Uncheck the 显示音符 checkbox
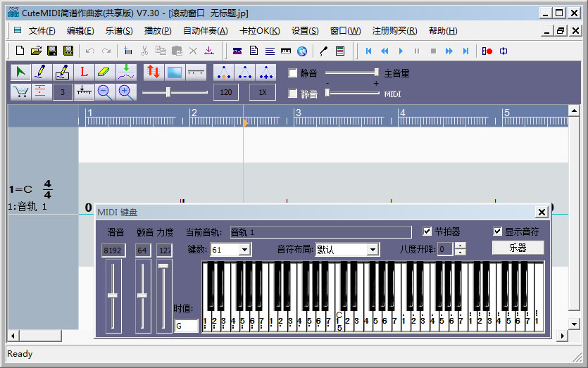 pyautogui.click(x=497, y=231)
